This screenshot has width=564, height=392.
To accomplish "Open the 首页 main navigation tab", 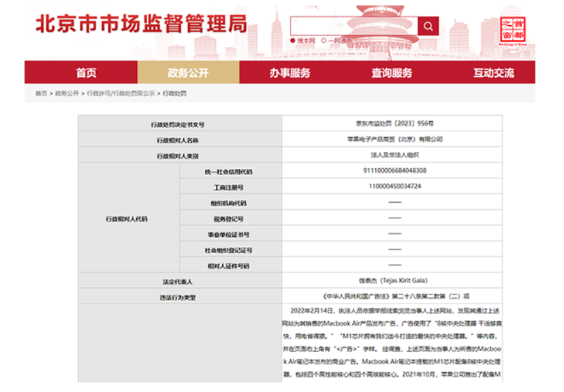I will coord(86,73).
